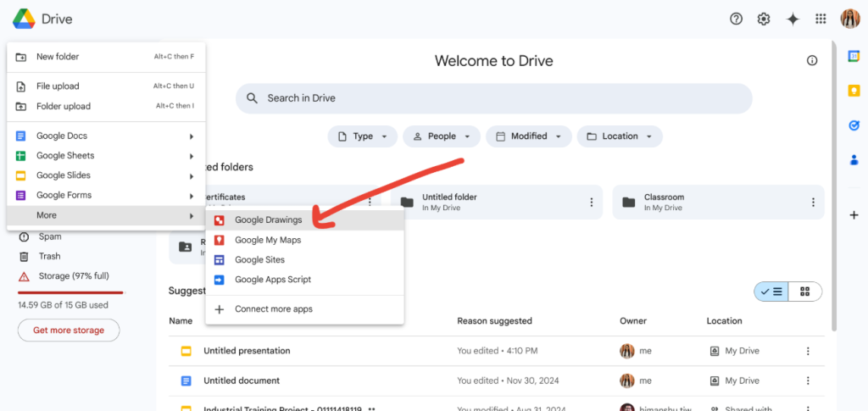Open Google Tasks in side panel

click(x=854, y=125)
